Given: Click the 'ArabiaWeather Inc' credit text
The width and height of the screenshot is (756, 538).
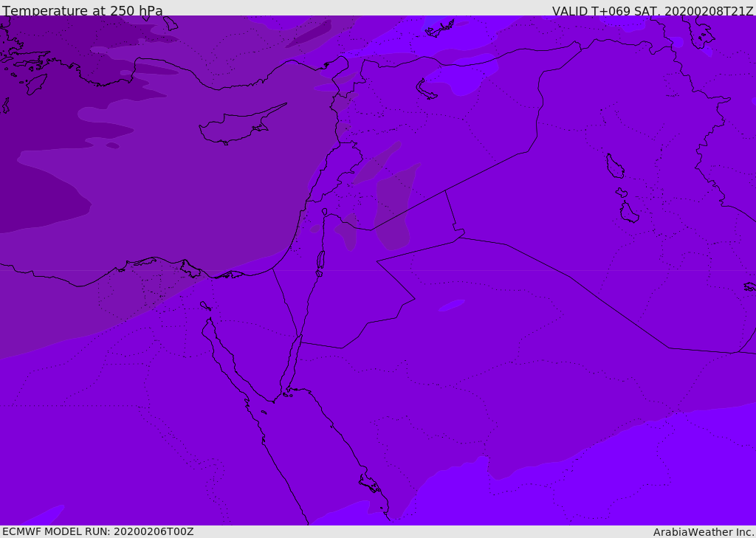Looking at the screenshot, I should (704, 532).
